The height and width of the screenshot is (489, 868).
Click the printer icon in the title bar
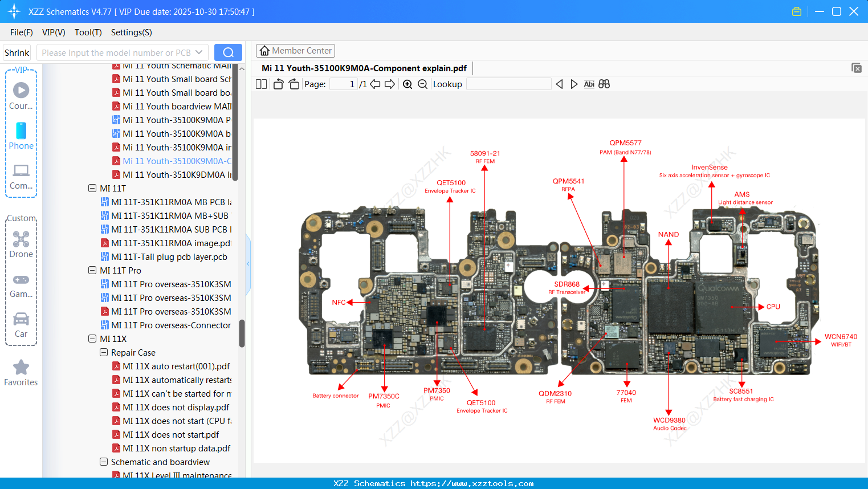point(797,11)
